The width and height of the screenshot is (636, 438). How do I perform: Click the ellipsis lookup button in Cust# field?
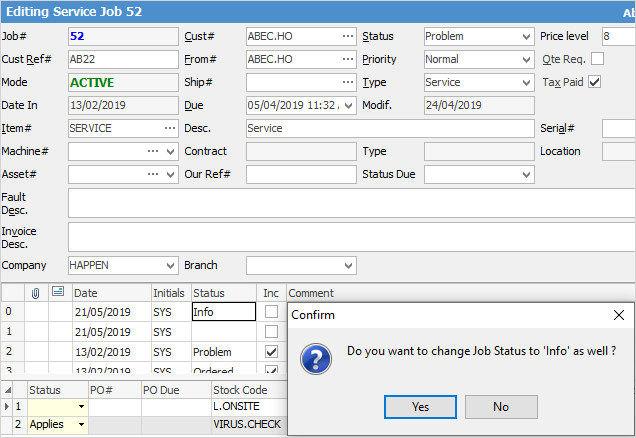pos(347,37)
